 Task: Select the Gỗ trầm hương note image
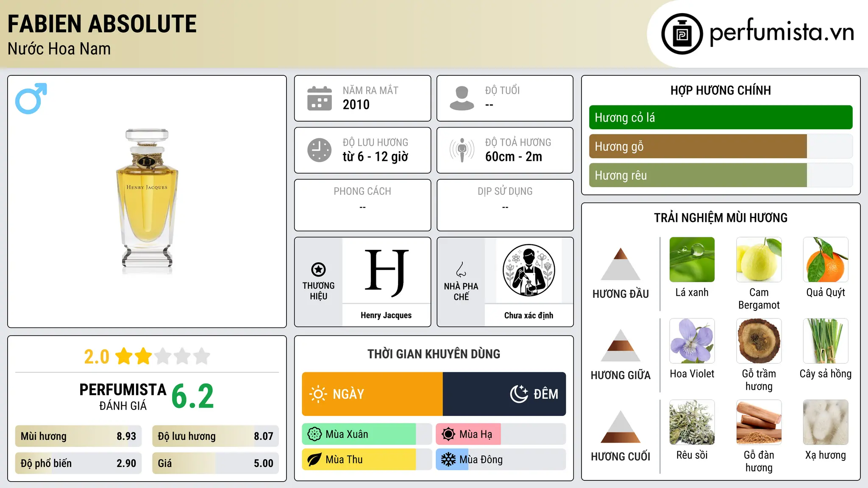(x=759, y=341)
